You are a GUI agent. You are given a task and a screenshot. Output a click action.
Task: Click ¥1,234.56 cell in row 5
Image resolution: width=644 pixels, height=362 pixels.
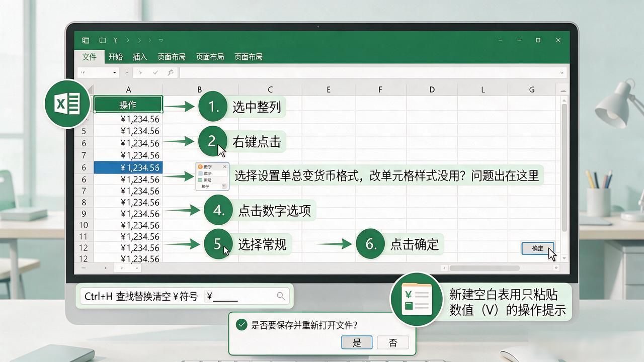128,131
